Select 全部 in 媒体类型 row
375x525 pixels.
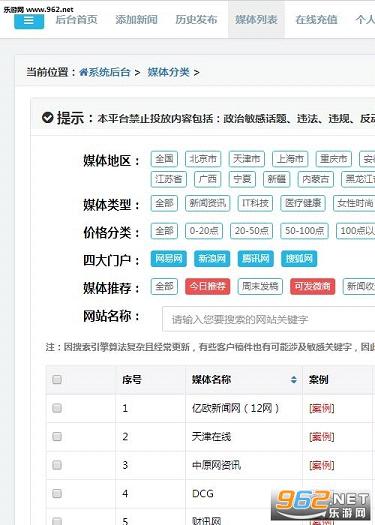(x=164, y=203)
